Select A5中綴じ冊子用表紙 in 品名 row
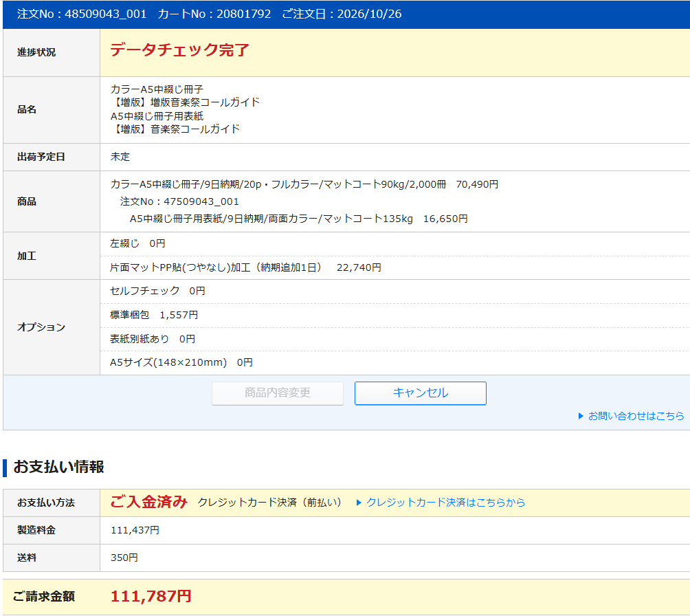Viewport: 690px width, 616px height. pos(157,116)
